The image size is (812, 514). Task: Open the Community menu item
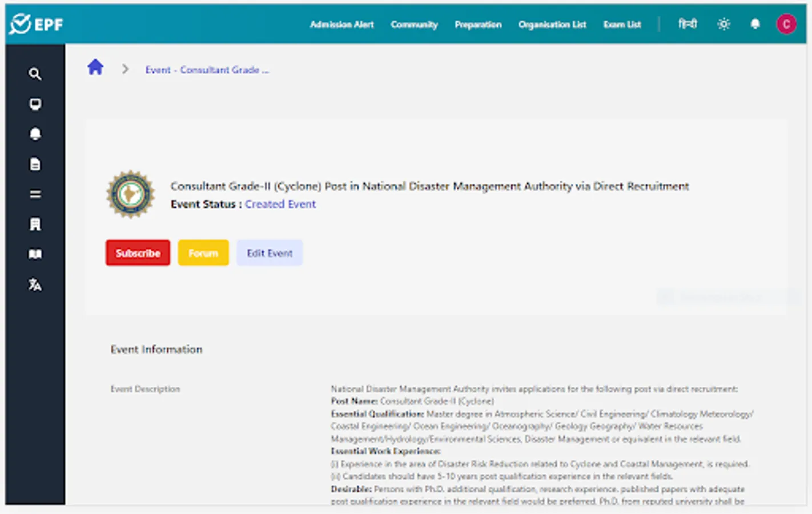pyautogui.click(x=414, y=25)
